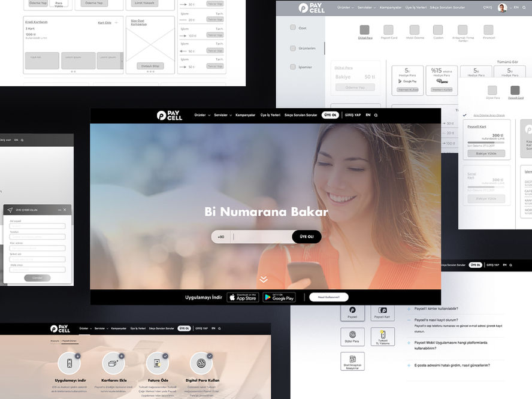Image resolution: width=532 pixels, height=399 pixels.
Task: Click the Paycell logo in center homepage
Action: point(170,116)
